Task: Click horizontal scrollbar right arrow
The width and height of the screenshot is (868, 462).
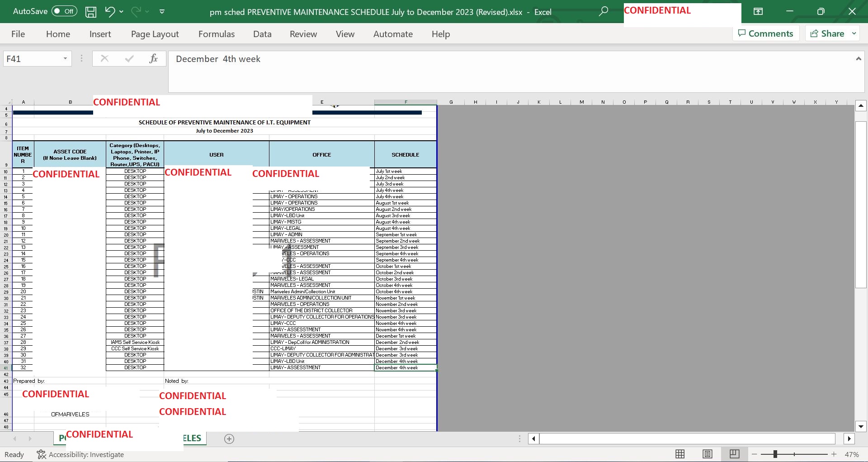Action: coord(849,438)
